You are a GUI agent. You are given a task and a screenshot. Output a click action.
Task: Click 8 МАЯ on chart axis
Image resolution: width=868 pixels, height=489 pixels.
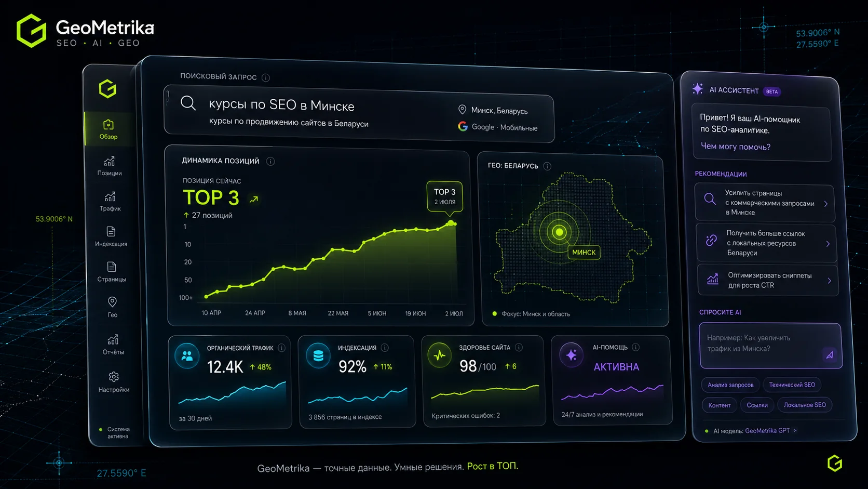297,313
